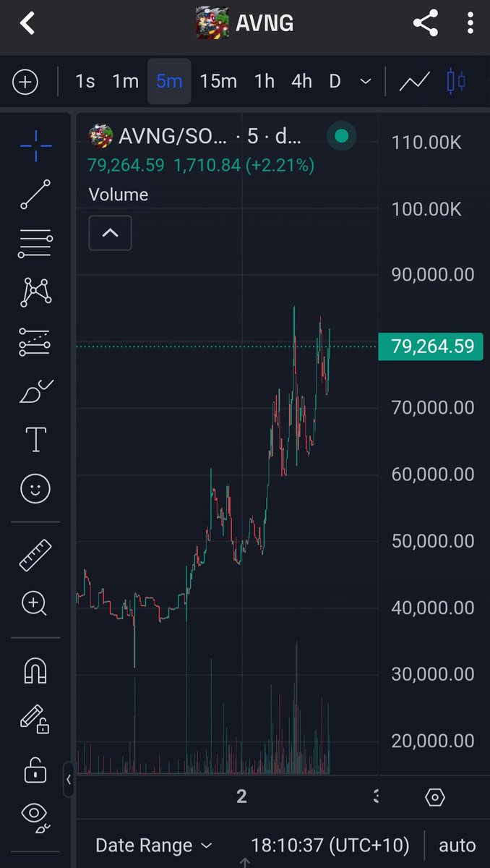This screenshot has height=868, width=490.
Task: Select the XABCD pattern tool
Action: [x=35, y=292]
